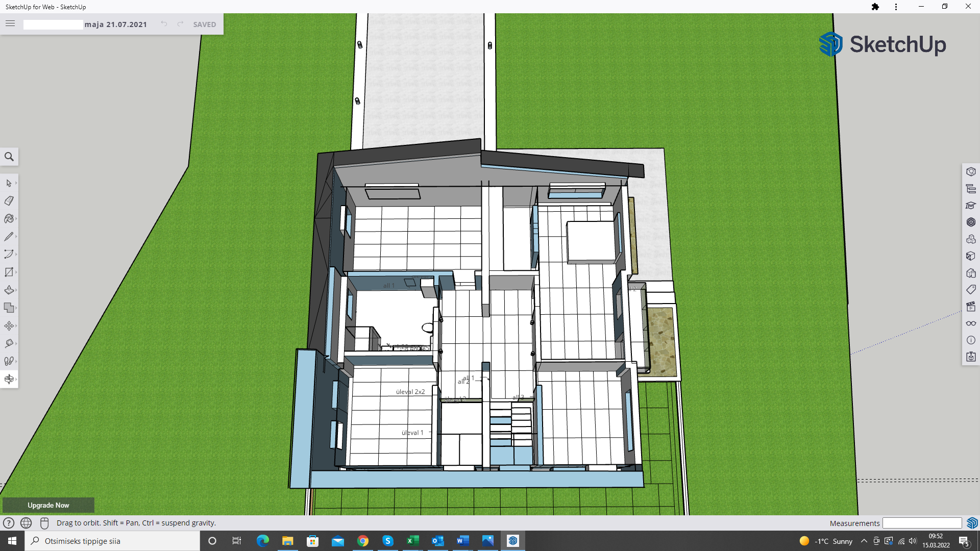
Task: Open the Outliner panel
Action: (x=971, y=189)
